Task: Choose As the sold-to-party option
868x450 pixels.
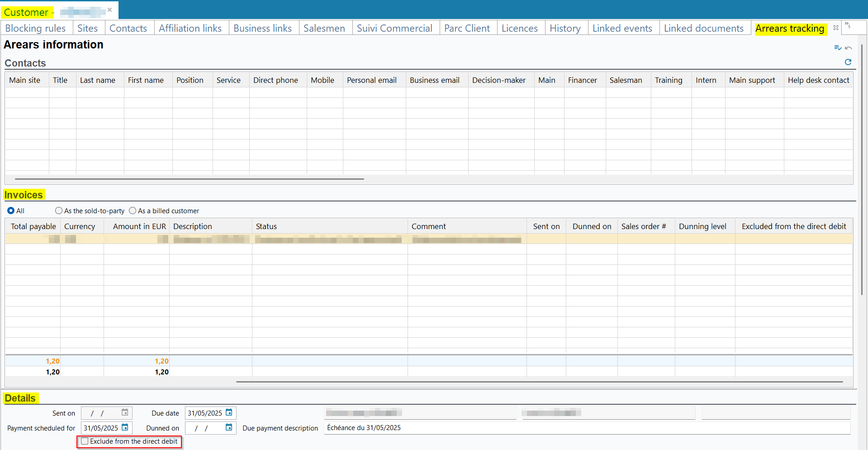Action: coord(59,211)
